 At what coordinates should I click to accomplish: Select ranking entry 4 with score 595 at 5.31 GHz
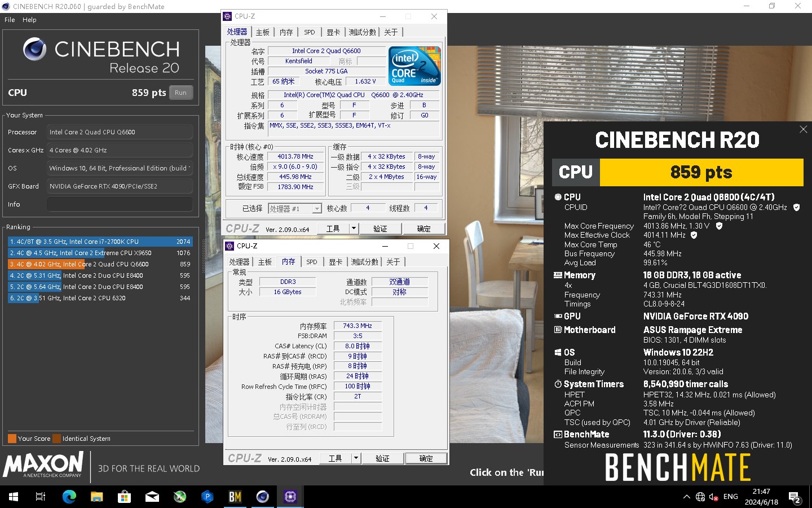[x=100, y=275]
